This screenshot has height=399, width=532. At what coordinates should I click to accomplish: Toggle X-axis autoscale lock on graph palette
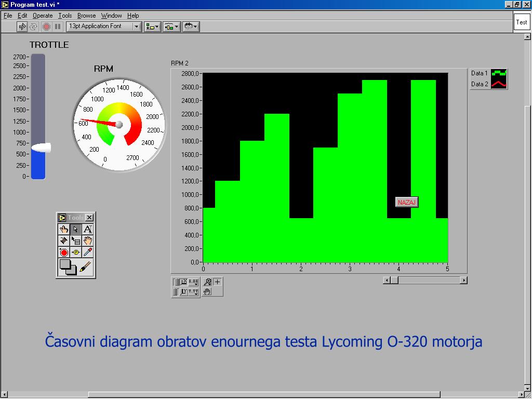point(177,282)
